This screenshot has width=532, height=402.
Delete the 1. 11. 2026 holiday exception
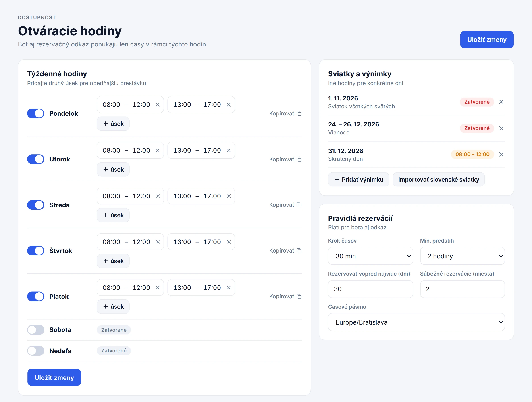point(501,102)
